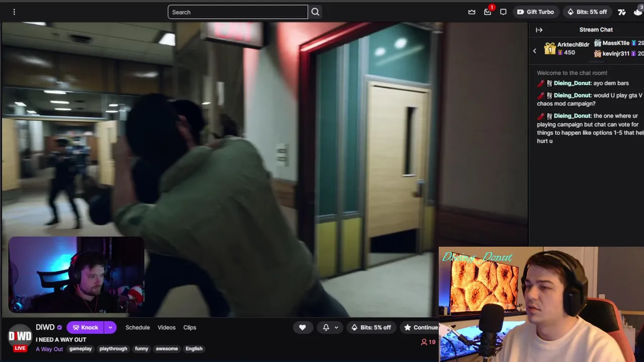
Task: Click the DIWD channel name
Action: click(45, 327)
